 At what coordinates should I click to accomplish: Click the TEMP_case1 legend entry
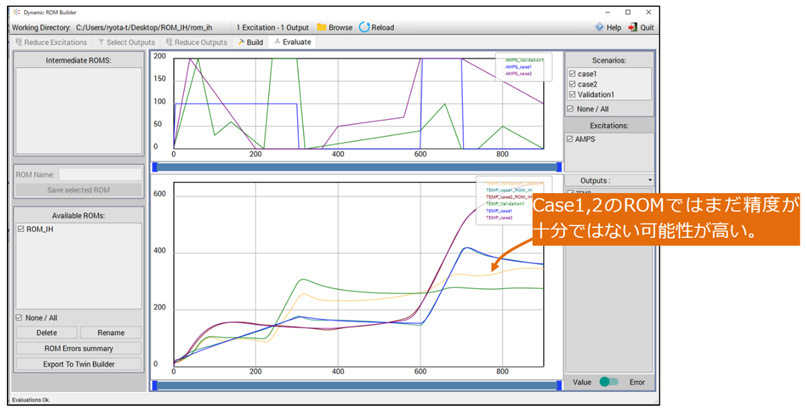(499, 211)
